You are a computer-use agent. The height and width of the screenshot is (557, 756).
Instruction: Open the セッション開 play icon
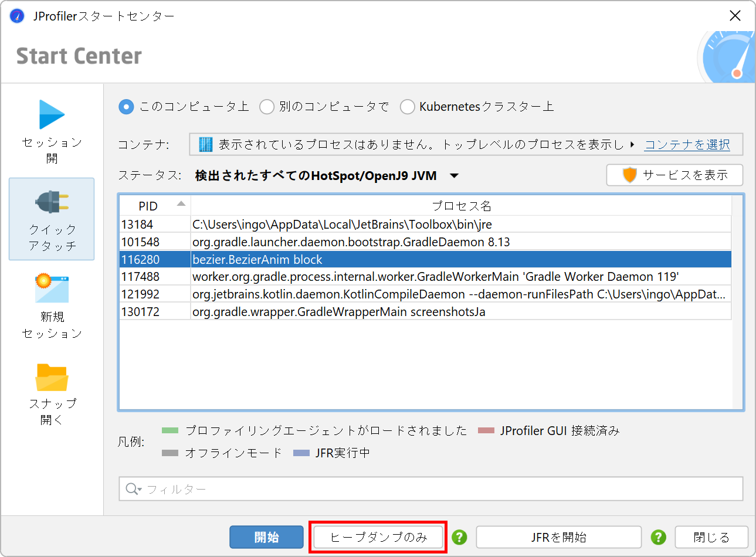(x=52, y=114)
